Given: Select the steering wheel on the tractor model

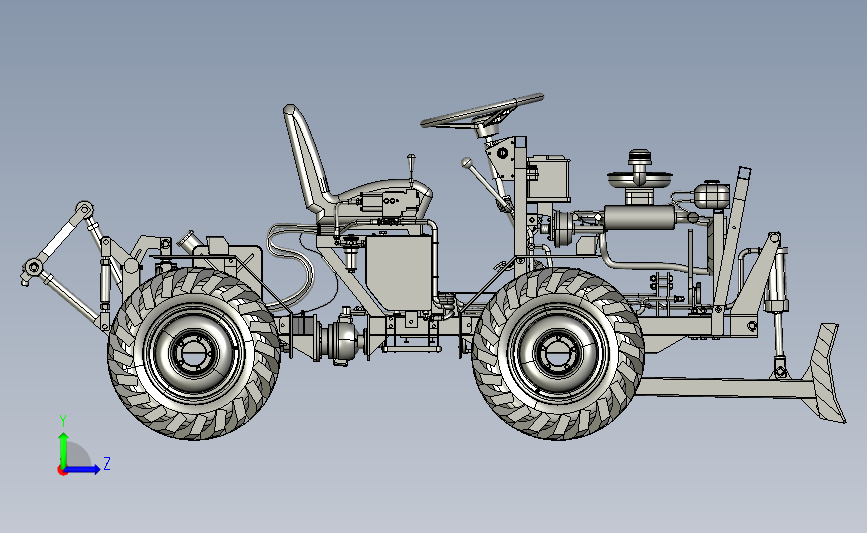Looking at the screenshot, I should point(482,112).
